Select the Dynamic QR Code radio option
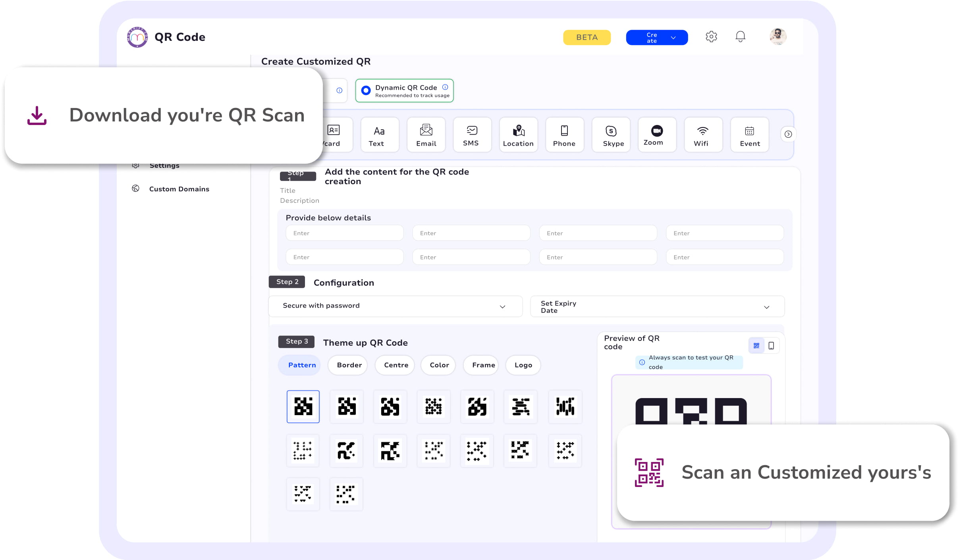Screen dimensions: 959x560 [366, 90]
